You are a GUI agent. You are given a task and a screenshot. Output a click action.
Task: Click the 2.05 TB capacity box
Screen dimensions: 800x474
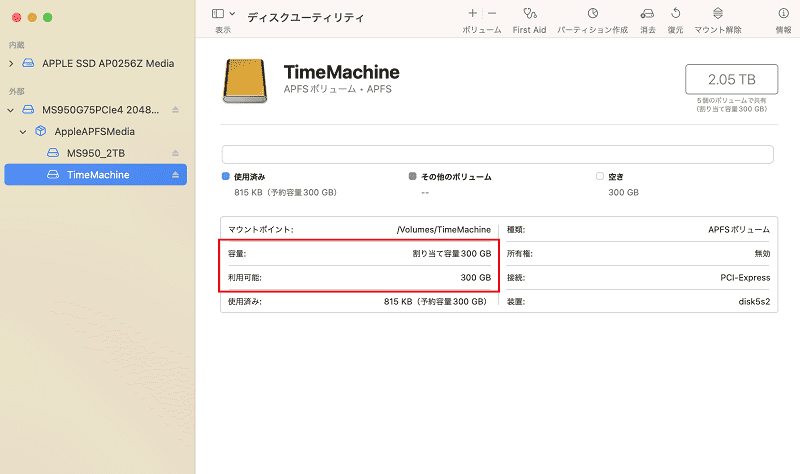point(731,80)
